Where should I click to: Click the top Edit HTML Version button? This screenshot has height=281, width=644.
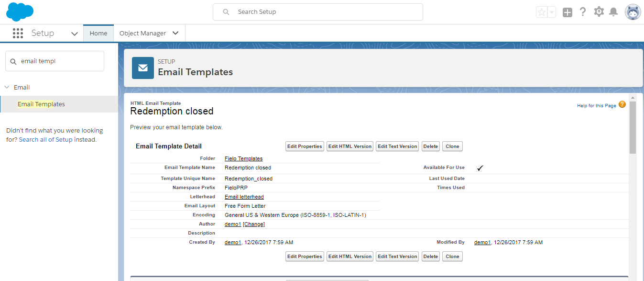click(350, 146)
